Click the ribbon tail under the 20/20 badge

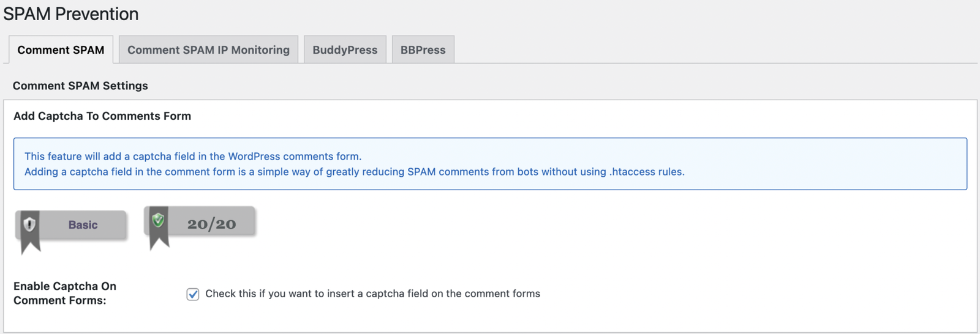click(x=159, y=240)
